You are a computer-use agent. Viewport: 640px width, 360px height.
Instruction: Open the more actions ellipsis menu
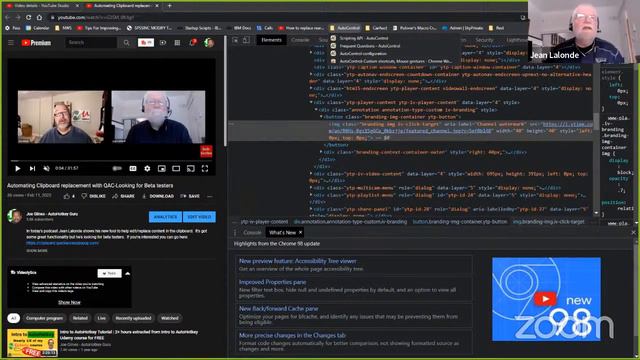click(x=209, y=196)
